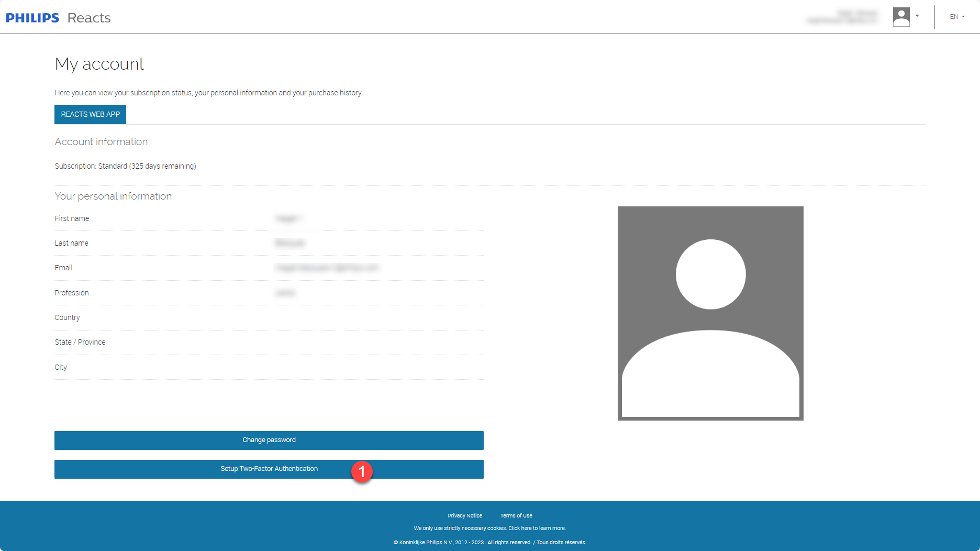This screenshot has width=980, height=551.
Task: Click the blurred First name value
Action: [x=288, y=218]
